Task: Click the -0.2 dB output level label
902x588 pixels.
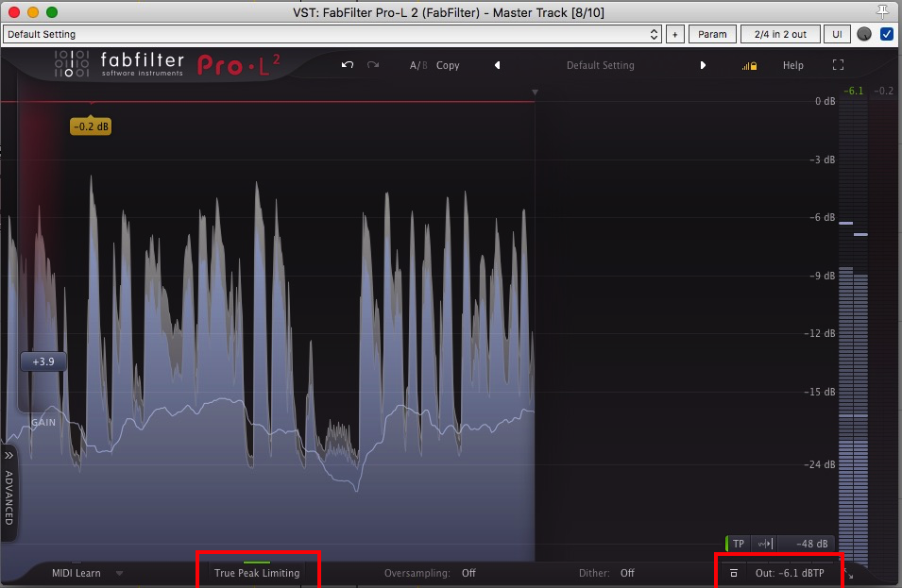Action: coord(91,126)
